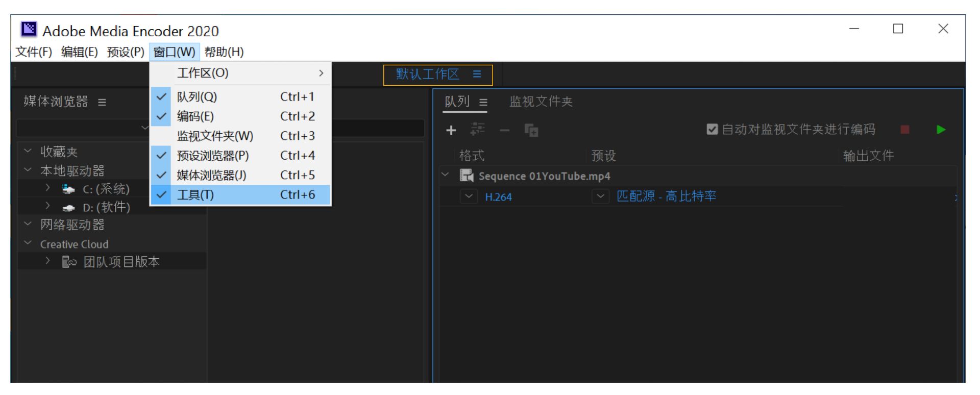Open the 帮助(H) menu
The image size is (980, 395).
[x=224, y=52]
